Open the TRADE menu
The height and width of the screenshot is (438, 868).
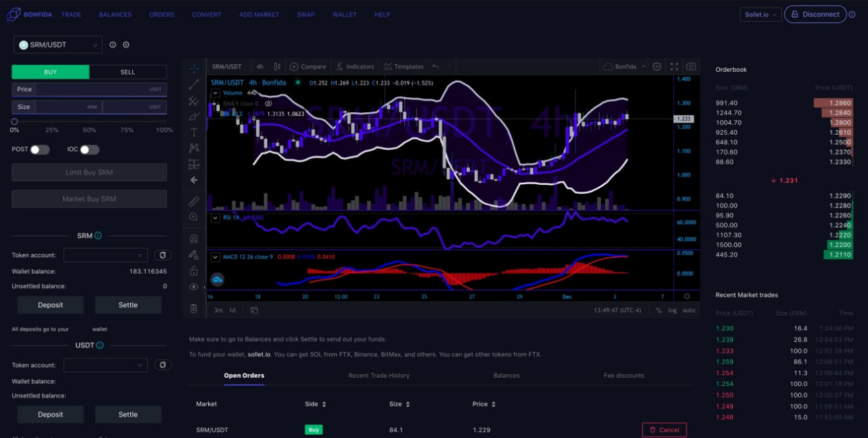71,14
